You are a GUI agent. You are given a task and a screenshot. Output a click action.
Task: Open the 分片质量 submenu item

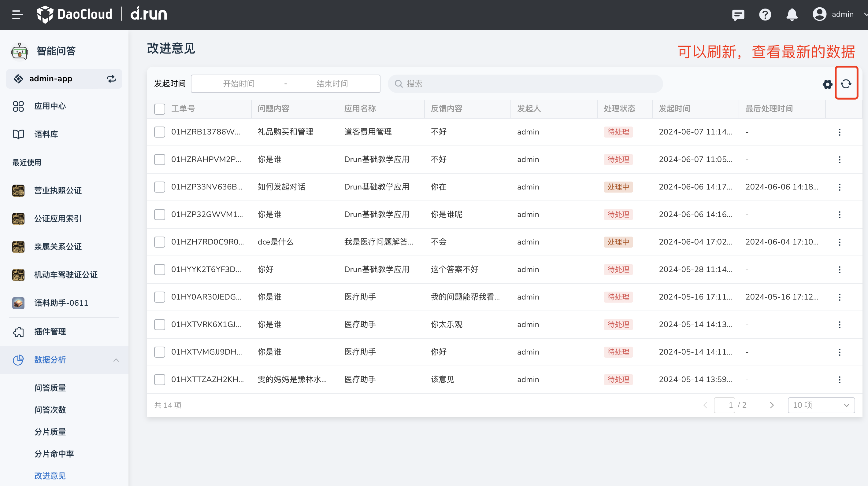pos(50,432)
